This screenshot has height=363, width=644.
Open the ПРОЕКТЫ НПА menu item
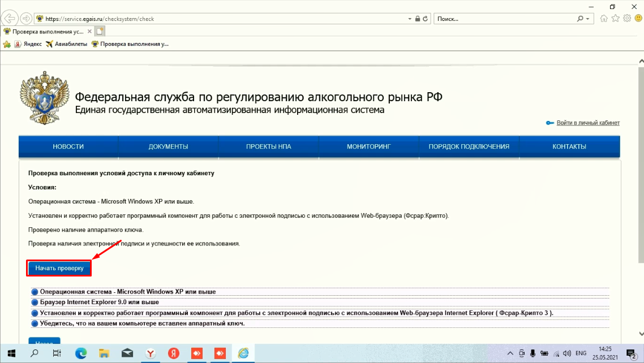(x=269, y=146)
